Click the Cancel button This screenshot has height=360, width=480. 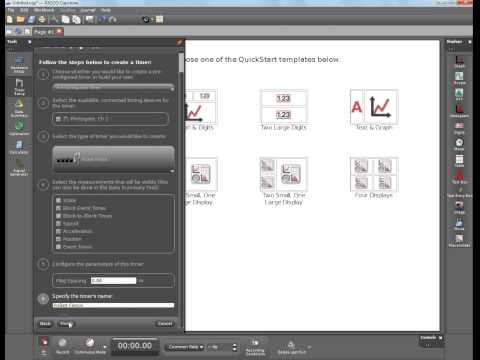coord(165,324)
